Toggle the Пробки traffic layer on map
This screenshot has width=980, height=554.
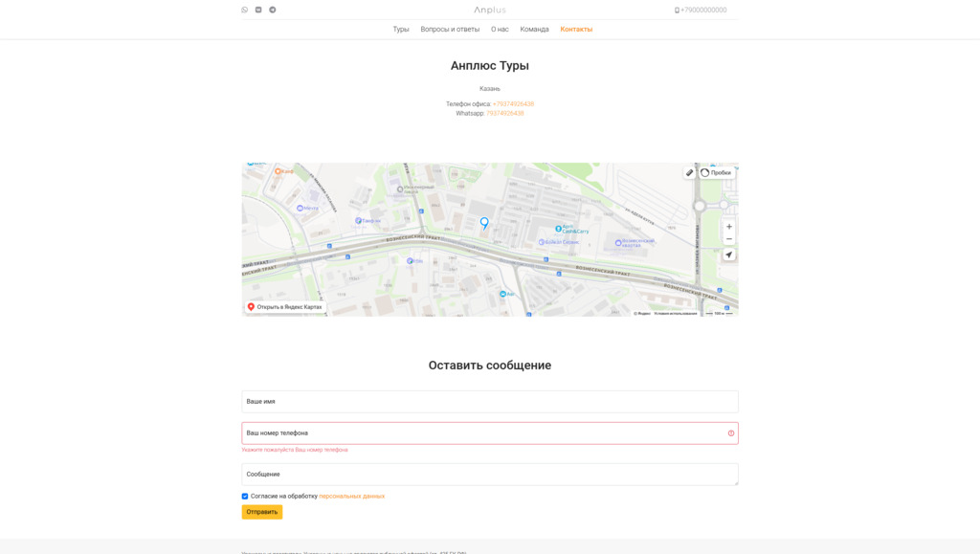click(x=716, y=173)
